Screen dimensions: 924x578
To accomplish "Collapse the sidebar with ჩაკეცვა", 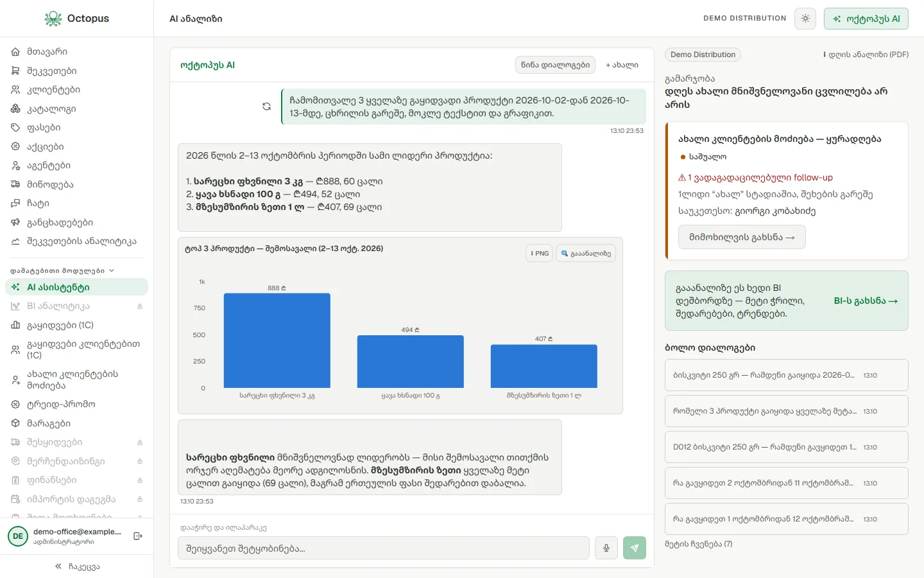I will coord(77,566).
